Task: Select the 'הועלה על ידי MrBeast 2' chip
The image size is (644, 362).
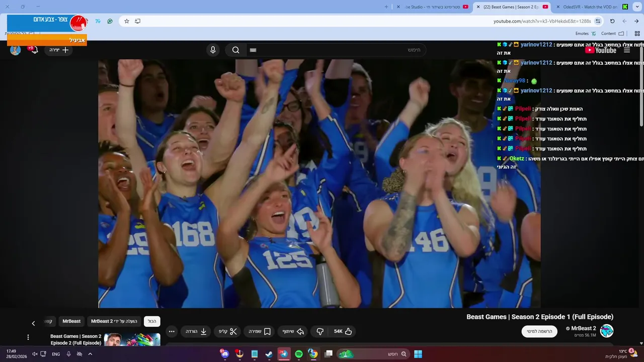Action: [114, 321]
